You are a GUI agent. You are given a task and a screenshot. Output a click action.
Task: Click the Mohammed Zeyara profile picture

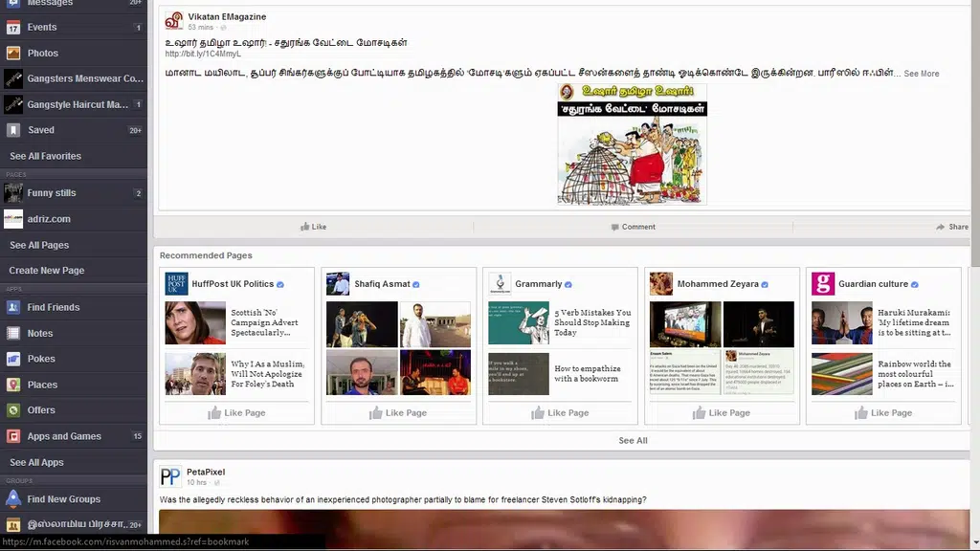(661, 283)
